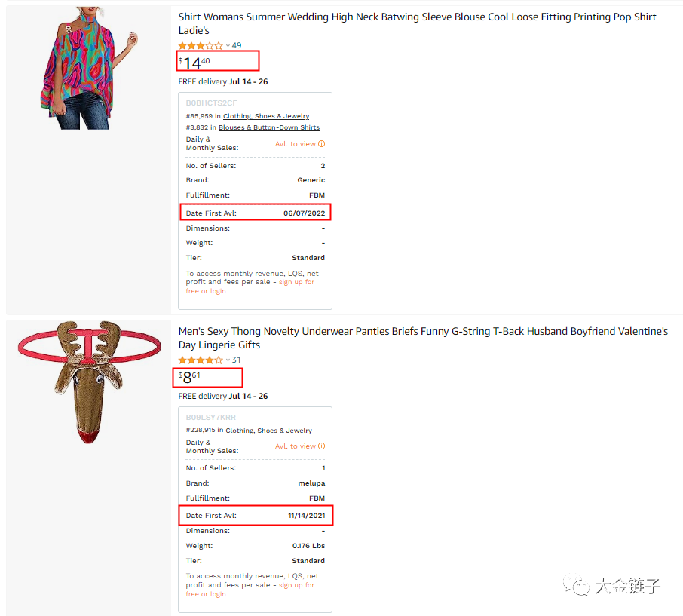Follow second product's Clothing, Shoes & Jewelry link
The image size is (683, 616).
[269, 431]
